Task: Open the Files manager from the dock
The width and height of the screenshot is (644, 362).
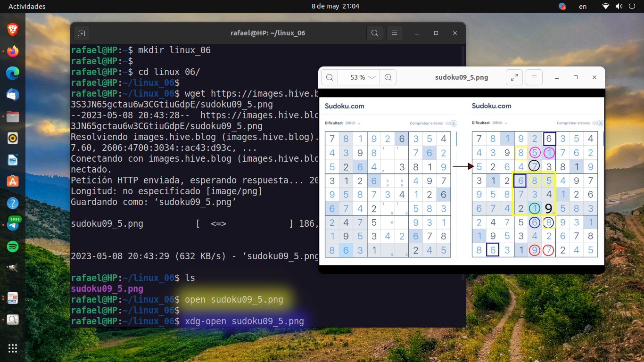Action: coord(13,116)
